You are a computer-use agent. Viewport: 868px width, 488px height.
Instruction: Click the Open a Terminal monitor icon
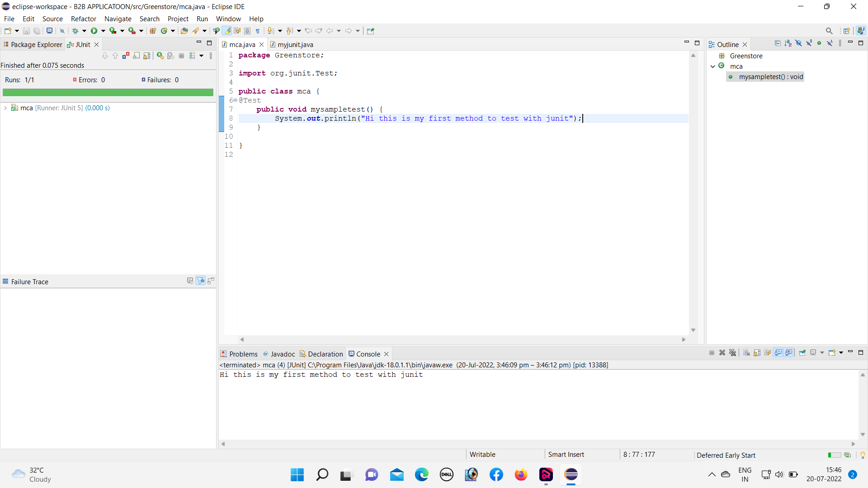pyautogui.click(x=49, y=31)
